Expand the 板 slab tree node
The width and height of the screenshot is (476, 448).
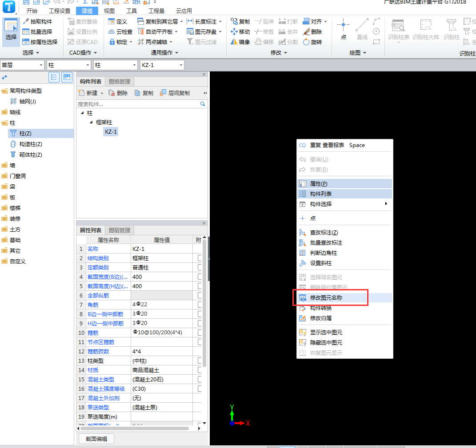pyautogui.click(x=4, y=198)
